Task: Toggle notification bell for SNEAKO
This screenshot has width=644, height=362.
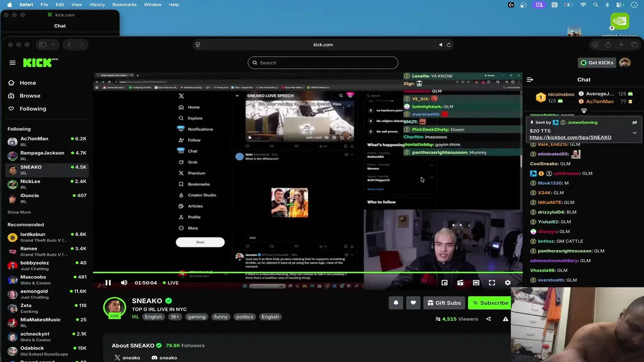Action: (396, 303)
